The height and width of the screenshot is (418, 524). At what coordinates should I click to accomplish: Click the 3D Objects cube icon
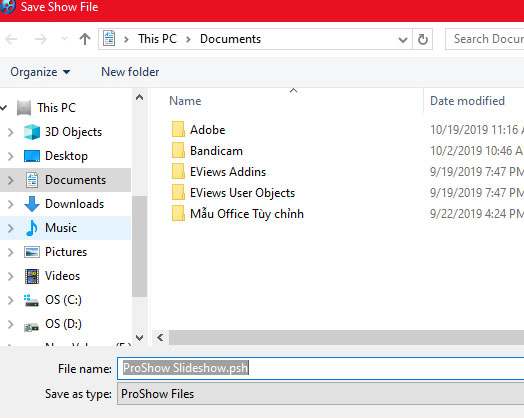tap(32, 132)
